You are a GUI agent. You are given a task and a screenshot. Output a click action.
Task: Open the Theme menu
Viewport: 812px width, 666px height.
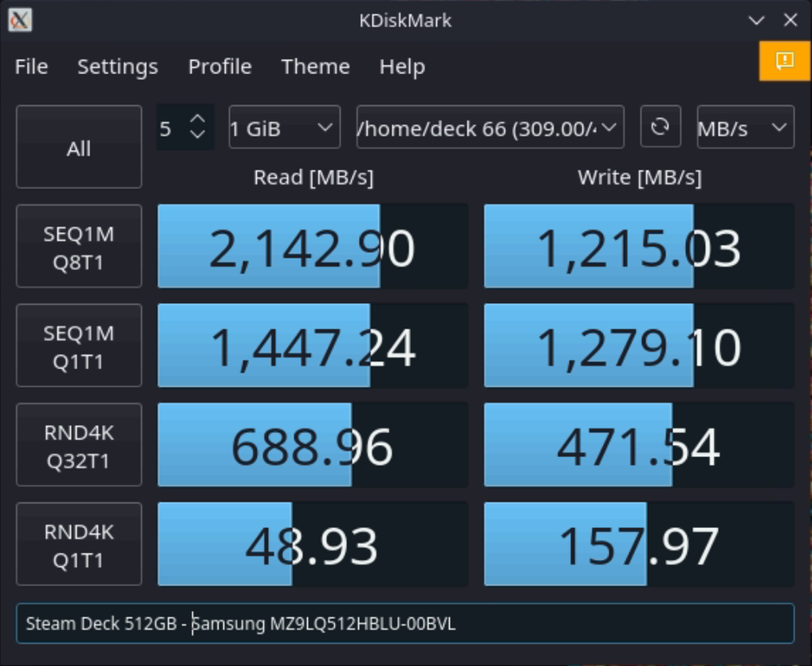[315, 67]
